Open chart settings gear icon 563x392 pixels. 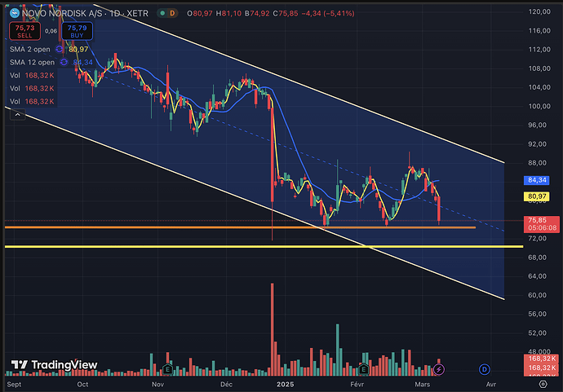pyautogui.click(x=543, y=384)
